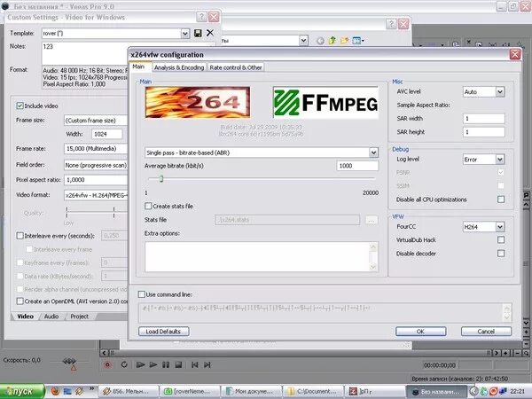
Task: Go to end of project
Action: (207, 364)
